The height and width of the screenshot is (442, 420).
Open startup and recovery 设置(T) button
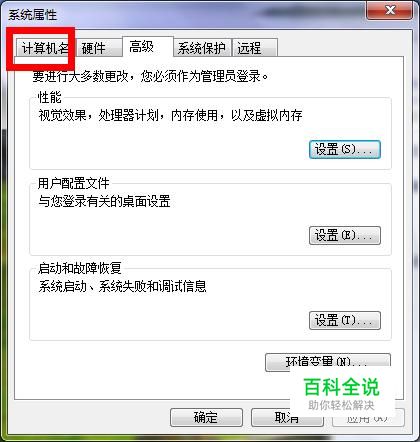click(345, 320)
